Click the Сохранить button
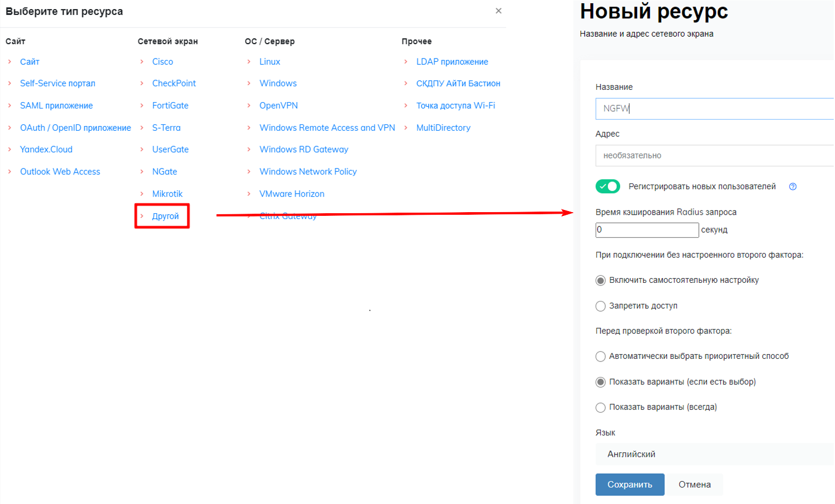This screenshot has width=835, height=504. tap(630, 484)
